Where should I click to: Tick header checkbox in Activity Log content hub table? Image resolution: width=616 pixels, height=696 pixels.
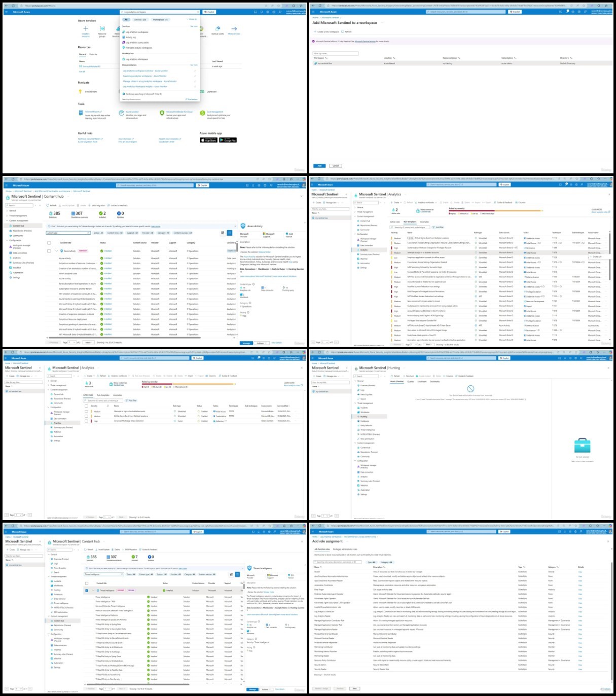click(x=49, y=243)
